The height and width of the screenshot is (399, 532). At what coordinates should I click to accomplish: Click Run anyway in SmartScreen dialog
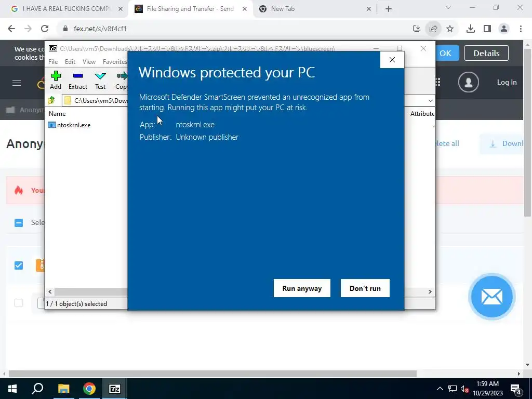click(302, 288)
